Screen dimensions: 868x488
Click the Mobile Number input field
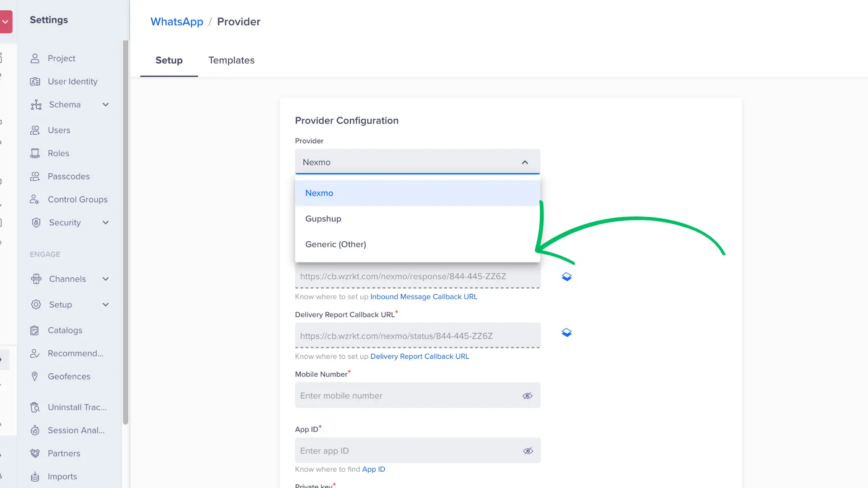click(417, 395)
